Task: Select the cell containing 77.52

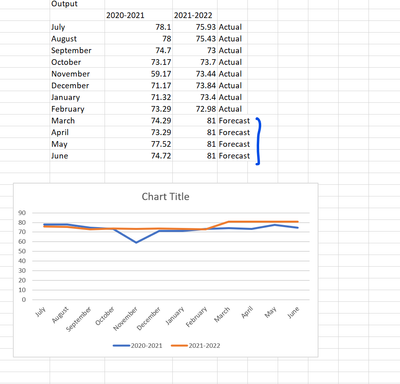Action: [139, 144]
